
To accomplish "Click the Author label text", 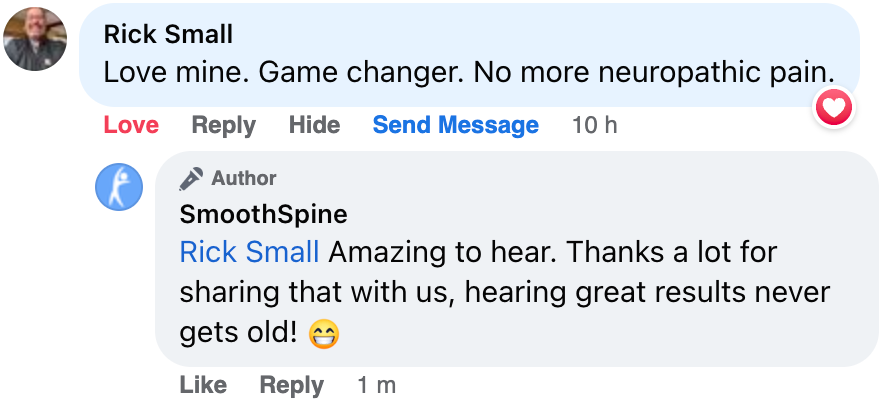I will pyautogui.click(x=244, y=179).
